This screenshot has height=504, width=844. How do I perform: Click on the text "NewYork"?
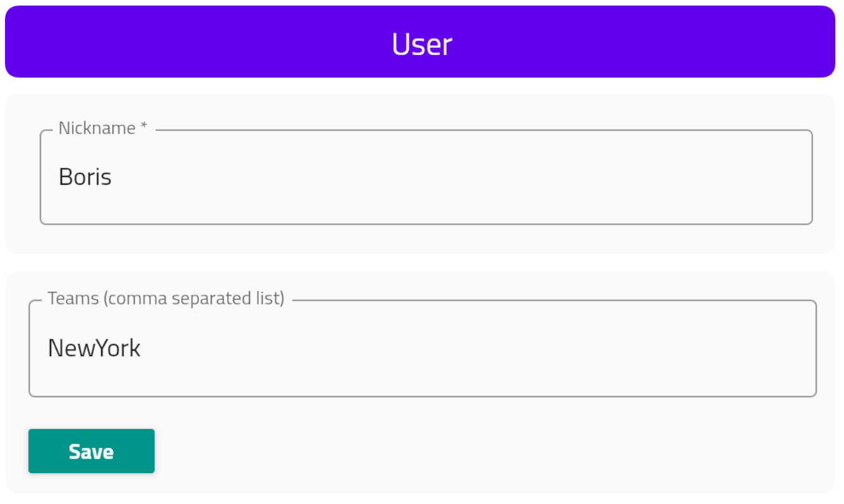point(94,348)
